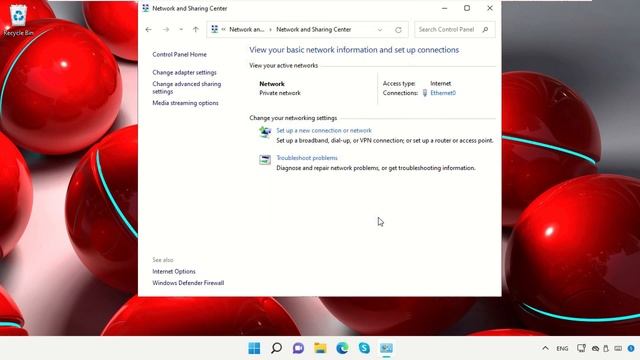The width and height of the screenshot is (640, 360).
Task: Open the blue notification badge in tray
Action: click(631, 349)
